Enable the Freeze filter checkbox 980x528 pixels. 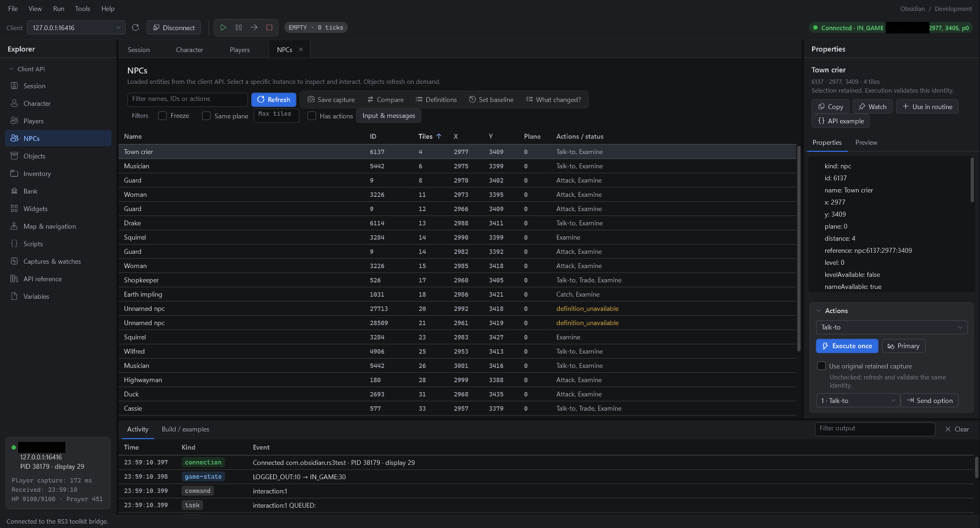[162, 116]
